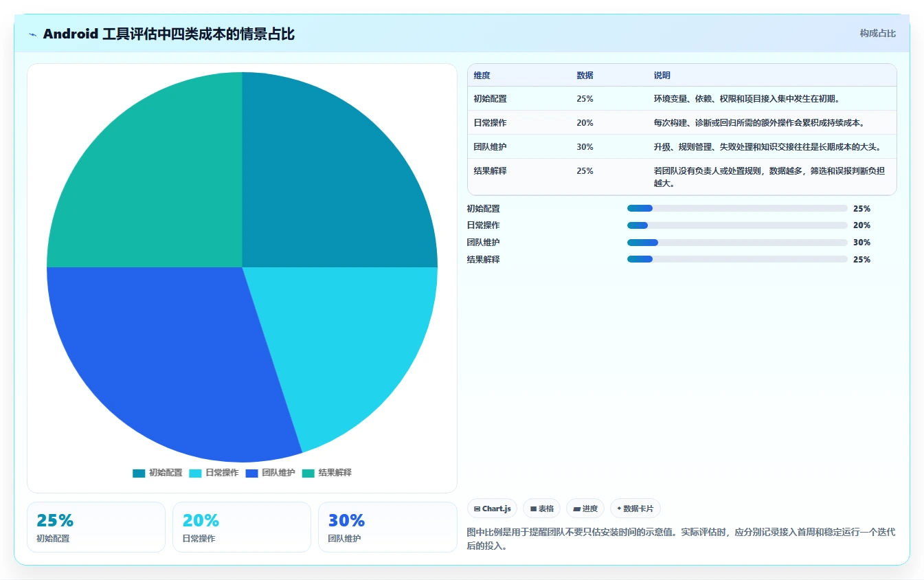This screenshot has height=580, width=924.
Task: Click the 构成占比 label in header
Action: (877, 33)
